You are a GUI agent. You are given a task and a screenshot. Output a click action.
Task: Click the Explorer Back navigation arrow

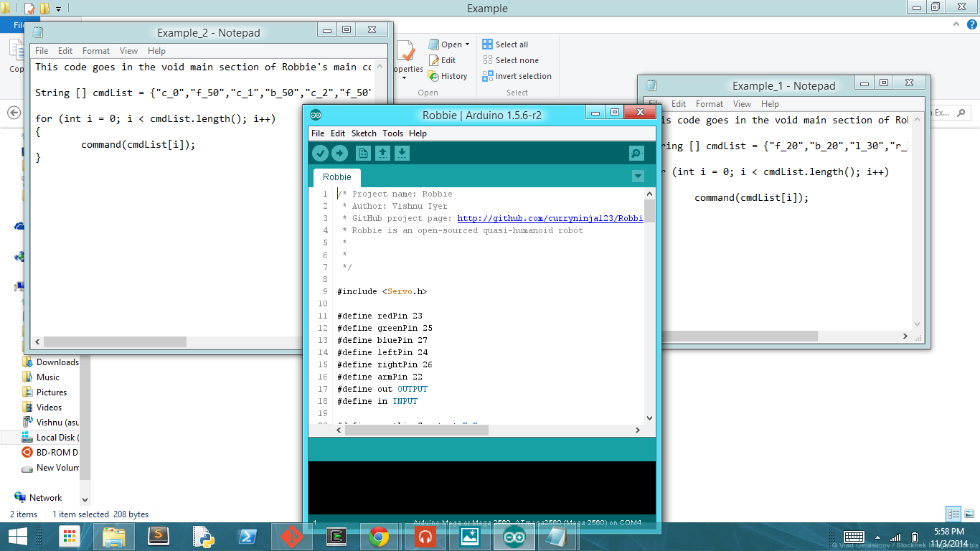(x=14, y=113)
